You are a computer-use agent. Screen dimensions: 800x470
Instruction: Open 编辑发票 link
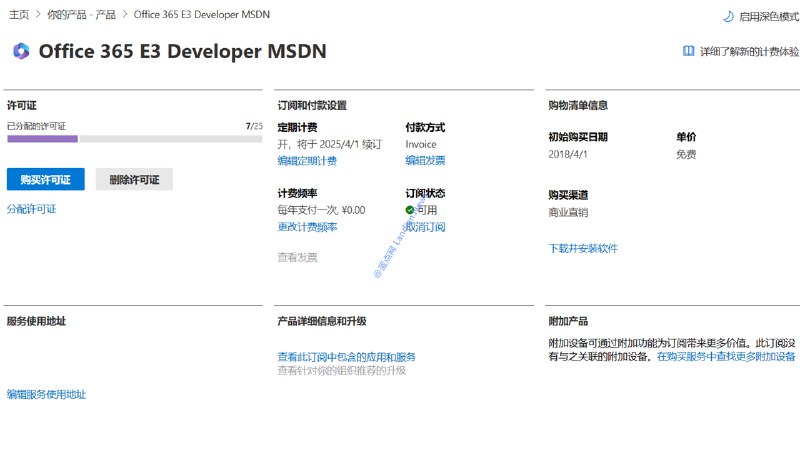tap(426, 160)
